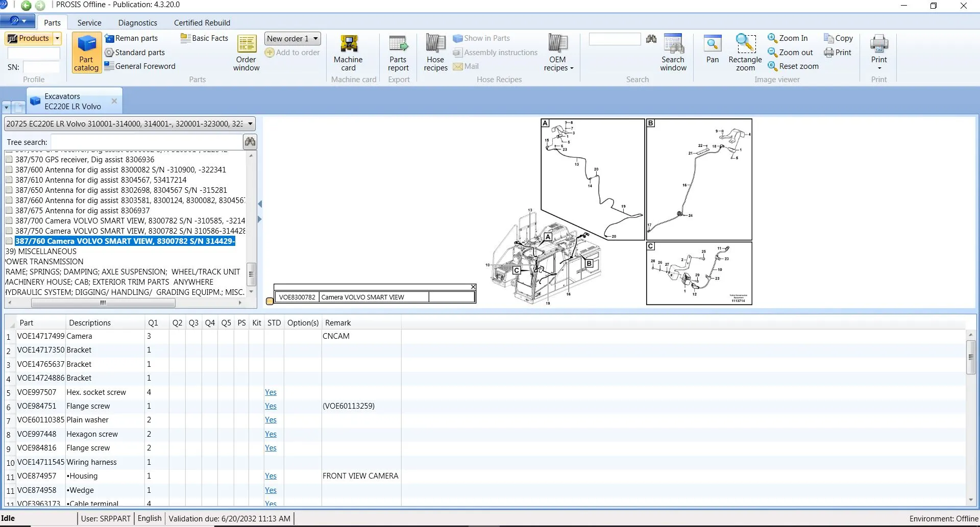Follow the Yes link for VOE997507
The height and width of the screenshot is (527, 980).
click(x=271, y=392)
